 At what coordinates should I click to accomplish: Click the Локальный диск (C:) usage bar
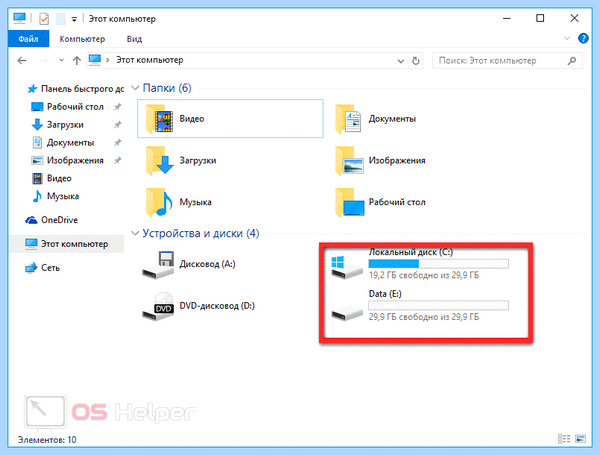point(439,264)
